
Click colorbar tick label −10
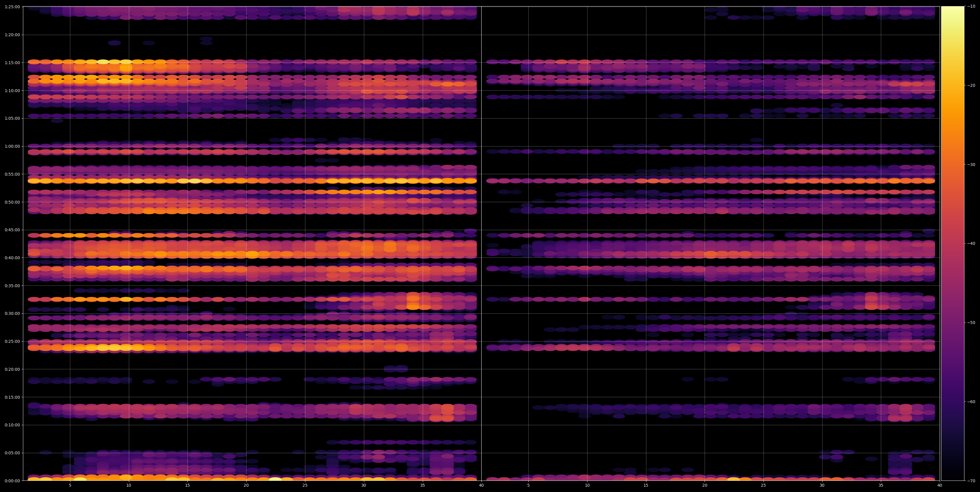point(971,6)
